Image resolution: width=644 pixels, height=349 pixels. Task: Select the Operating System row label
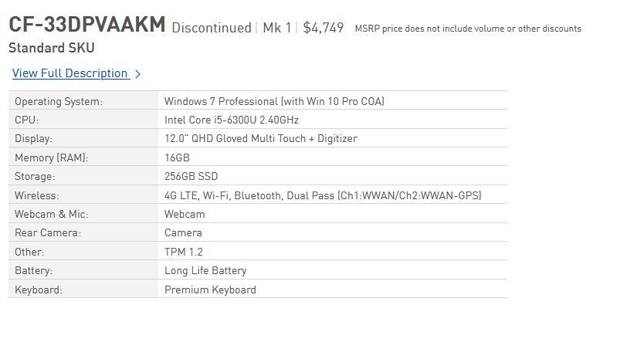coord(59,101)
